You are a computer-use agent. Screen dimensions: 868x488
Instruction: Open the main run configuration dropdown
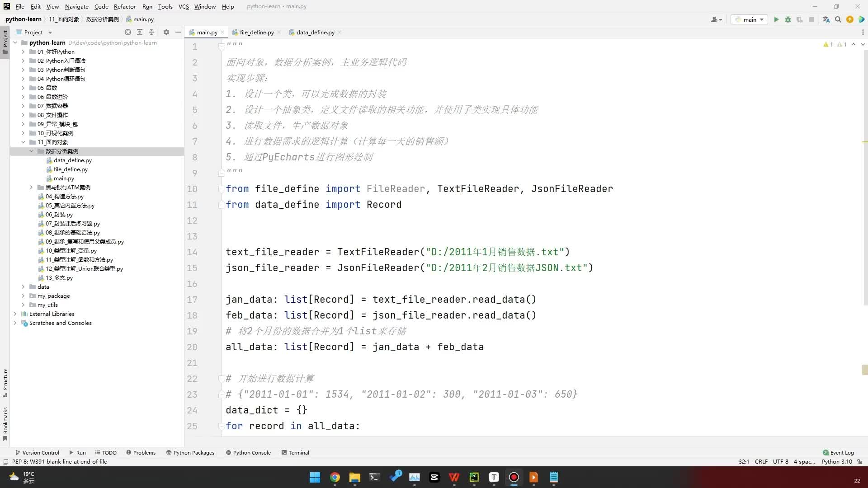pyautogui.click(x=750, y=19)
